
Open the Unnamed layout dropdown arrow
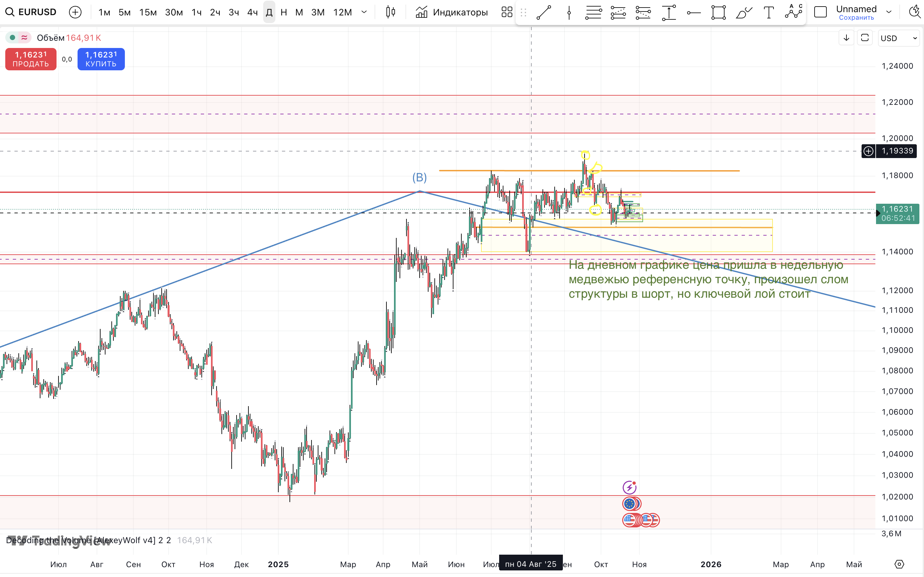(889, 12)
